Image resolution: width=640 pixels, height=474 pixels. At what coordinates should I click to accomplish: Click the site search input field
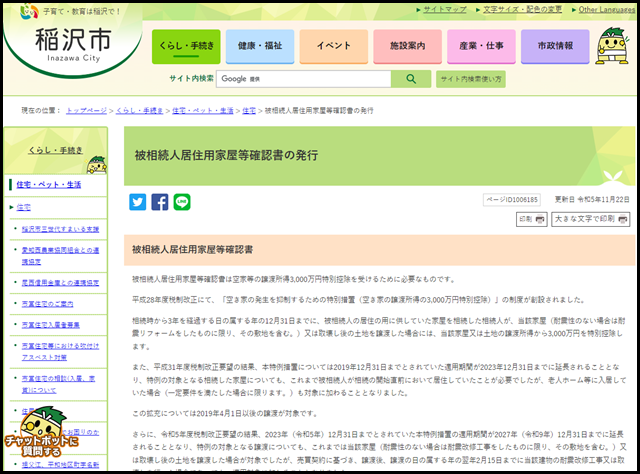[x=304, y=79]
